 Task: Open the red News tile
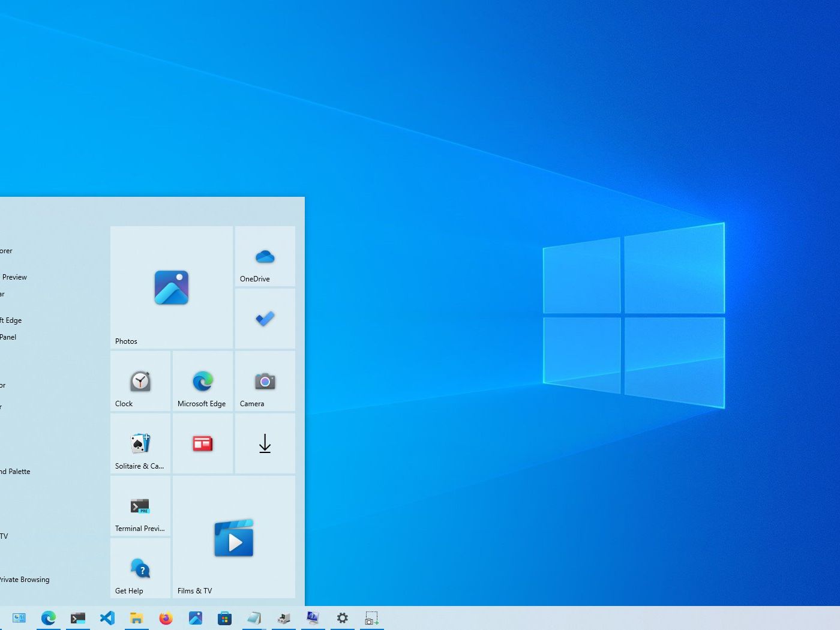pyautogui.click(x=203, y=443)
